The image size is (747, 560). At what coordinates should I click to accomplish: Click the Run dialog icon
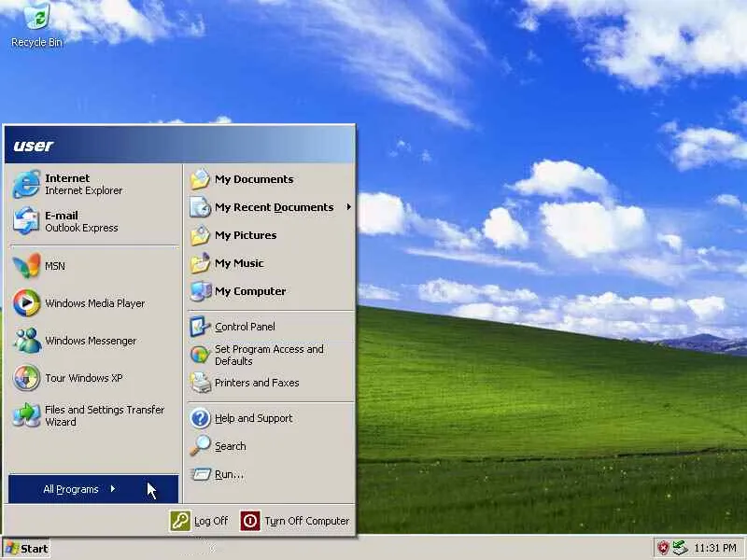[201, 474]
